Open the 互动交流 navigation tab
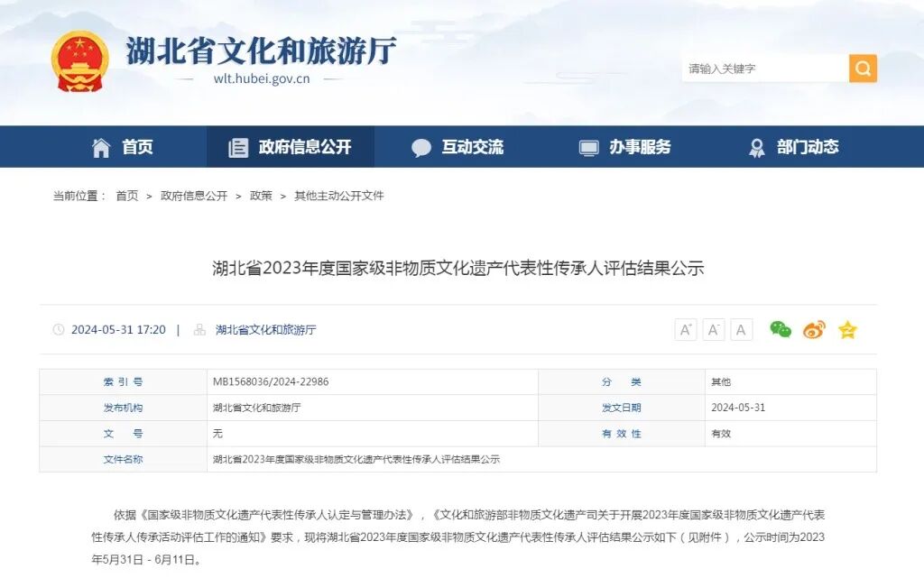924x578 pixels. tap(457, 147)
